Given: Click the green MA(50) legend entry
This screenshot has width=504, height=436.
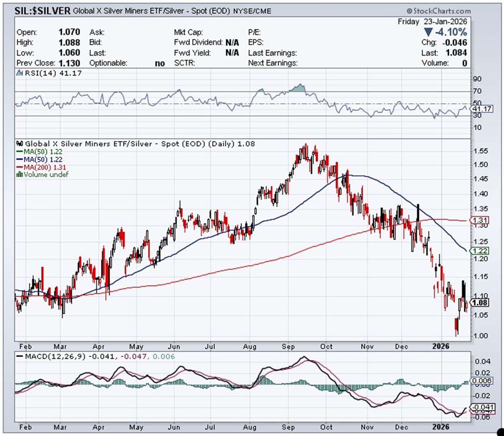Looking at the screenshot, I should point(40,152).
